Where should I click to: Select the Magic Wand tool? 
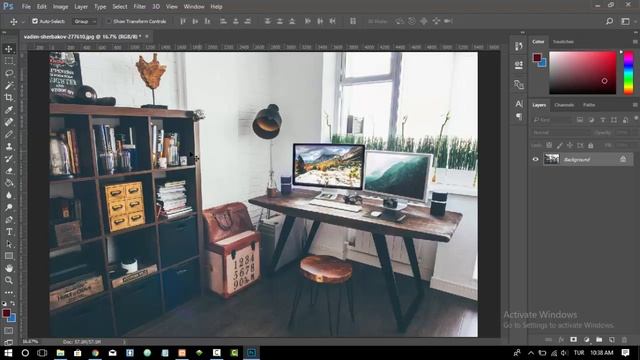coord(9,85)
